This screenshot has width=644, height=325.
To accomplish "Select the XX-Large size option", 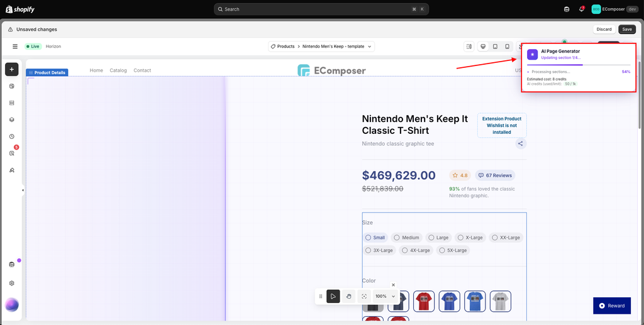I will [x=506, y=238].
